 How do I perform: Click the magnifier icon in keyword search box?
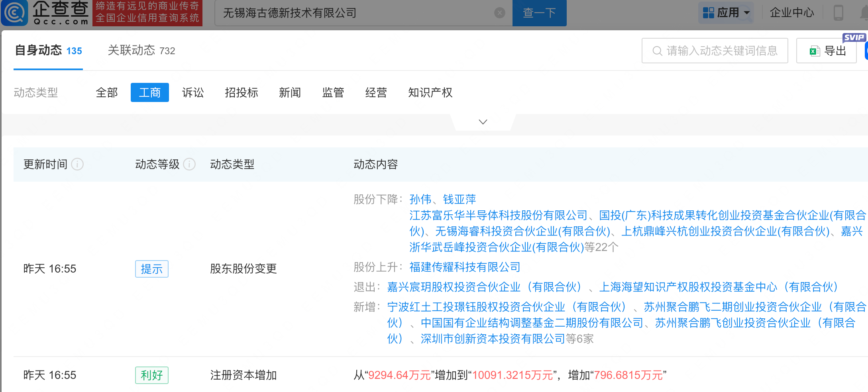pyautogui.click(x=656, y=51)
